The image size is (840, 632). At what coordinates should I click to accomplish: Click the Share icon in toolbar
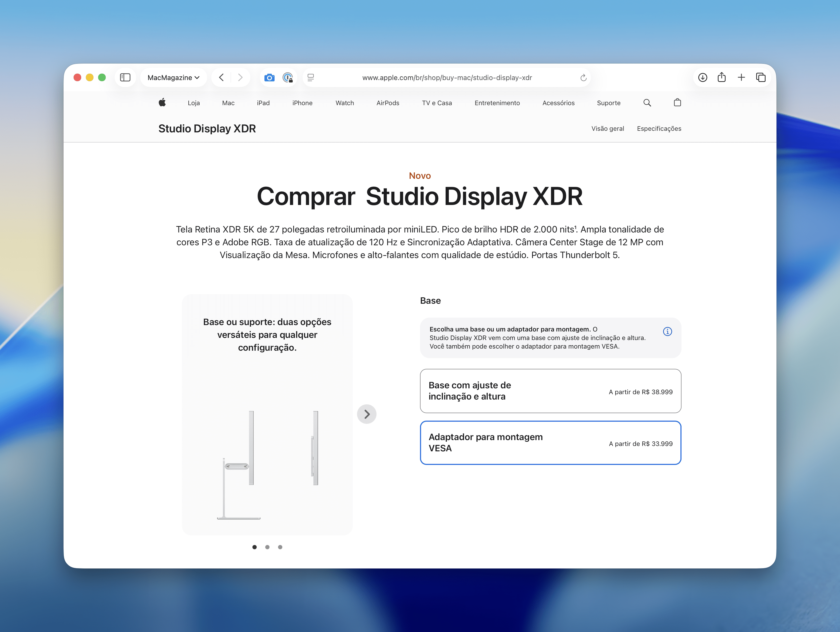(x=722, y=77)
